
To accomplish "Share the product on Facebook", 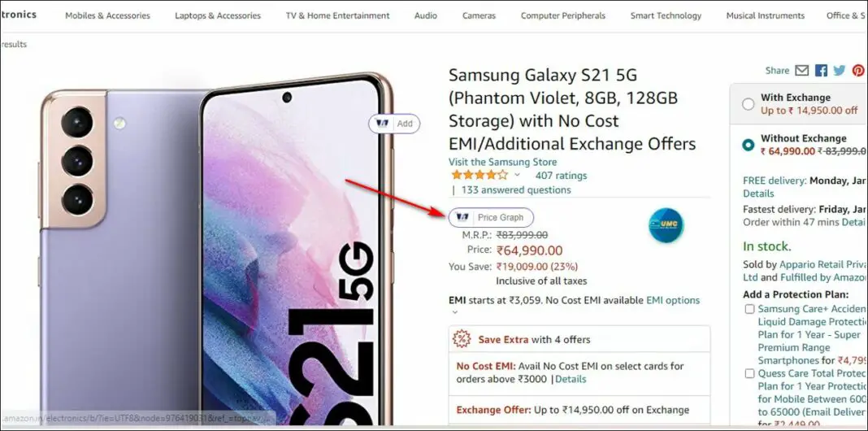I will [821, 71].
